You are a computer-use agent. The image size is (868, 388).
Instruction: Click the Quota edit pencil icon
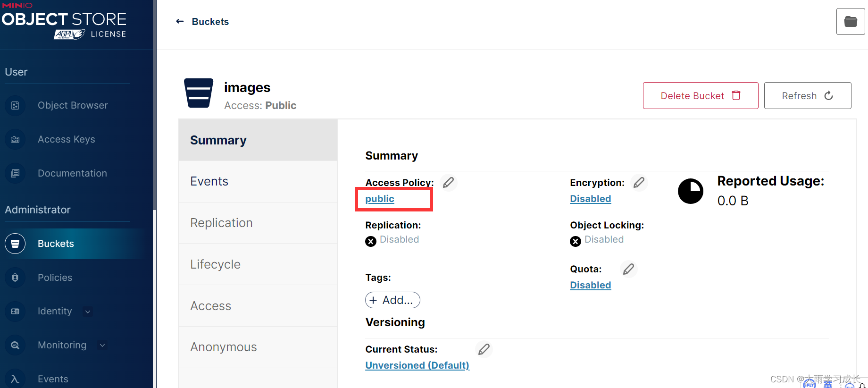(629, 269)
